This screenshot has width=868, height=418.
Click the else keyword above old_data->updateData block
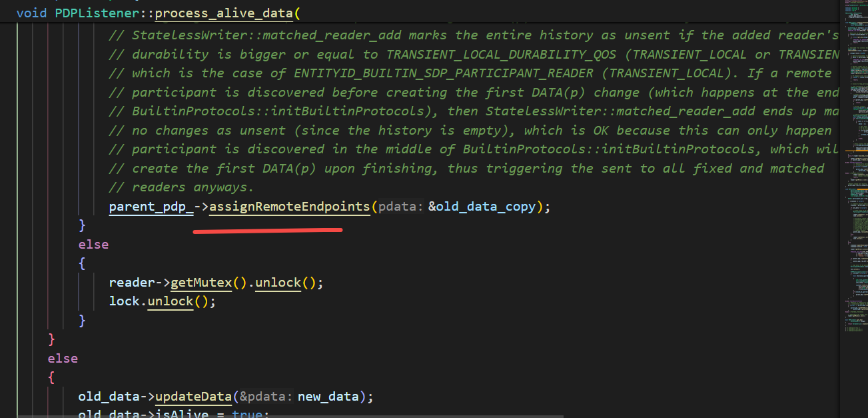(x=63, y=359)
